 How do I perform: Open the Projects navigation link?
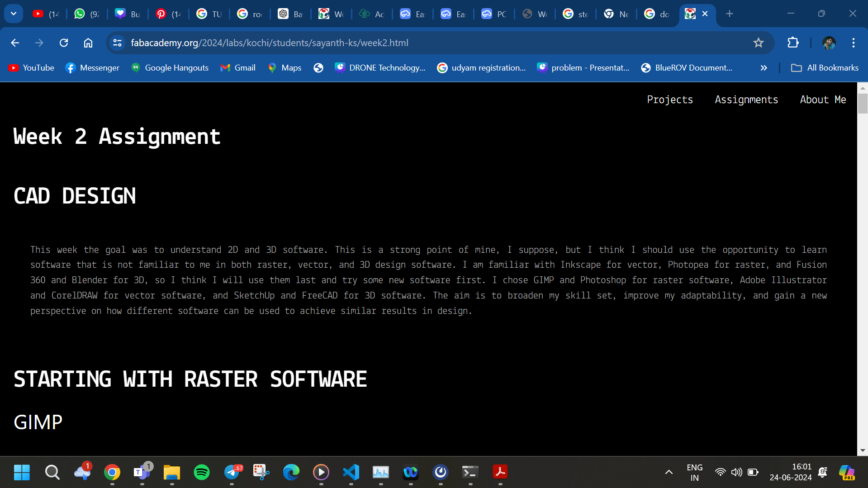(670, 99)
